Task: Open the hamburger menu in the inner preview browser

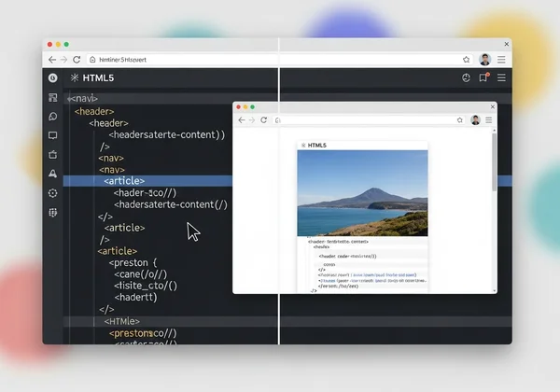Action: pyautogui.click(x=488, y=120)
